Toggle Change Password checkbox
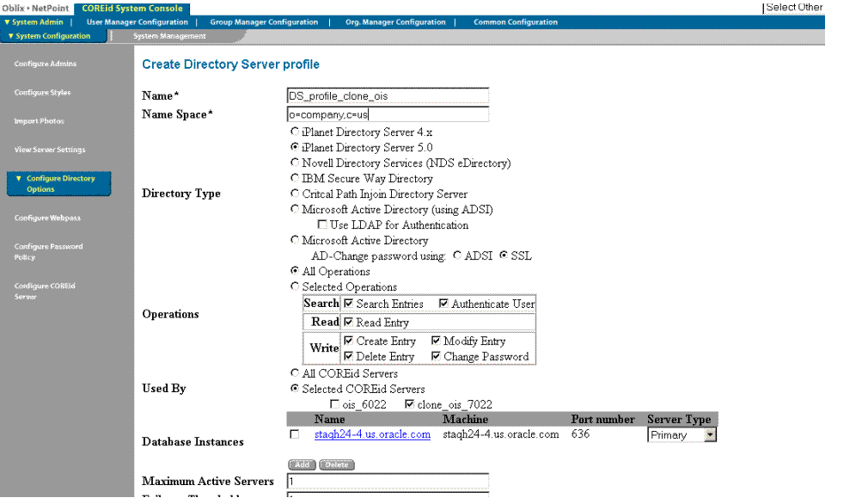 point(436,356)
